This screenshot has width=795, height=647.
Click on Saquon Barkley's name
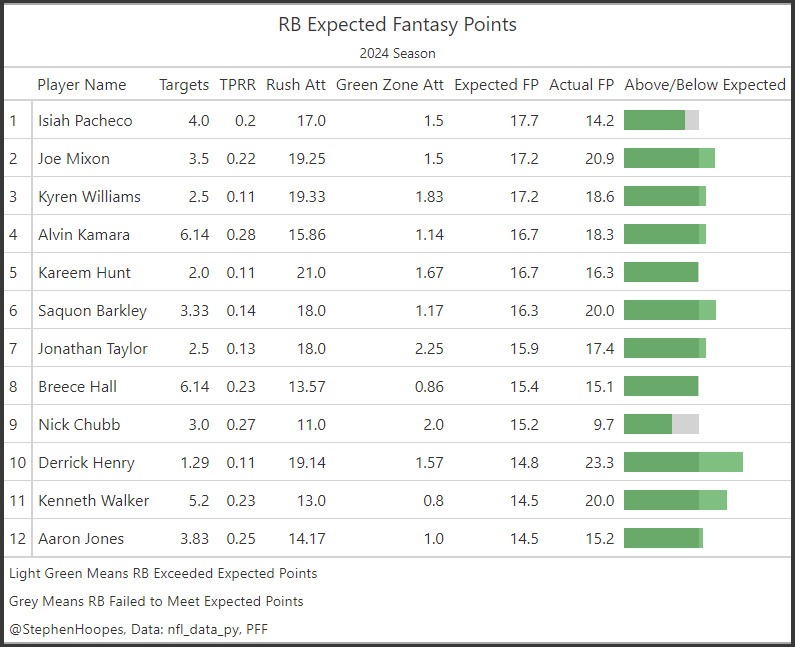92,311
